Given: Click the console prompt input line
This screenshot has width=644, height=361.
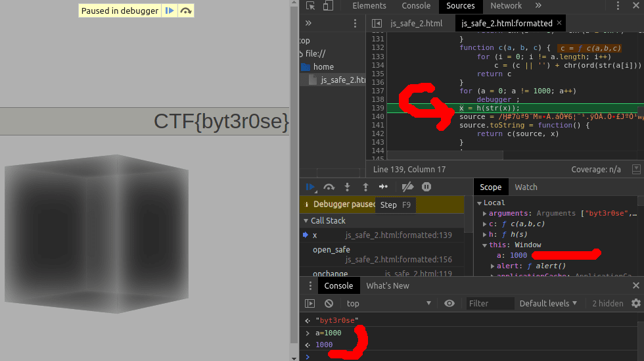Looking at the screenshot, I should [x=472, y=356].
